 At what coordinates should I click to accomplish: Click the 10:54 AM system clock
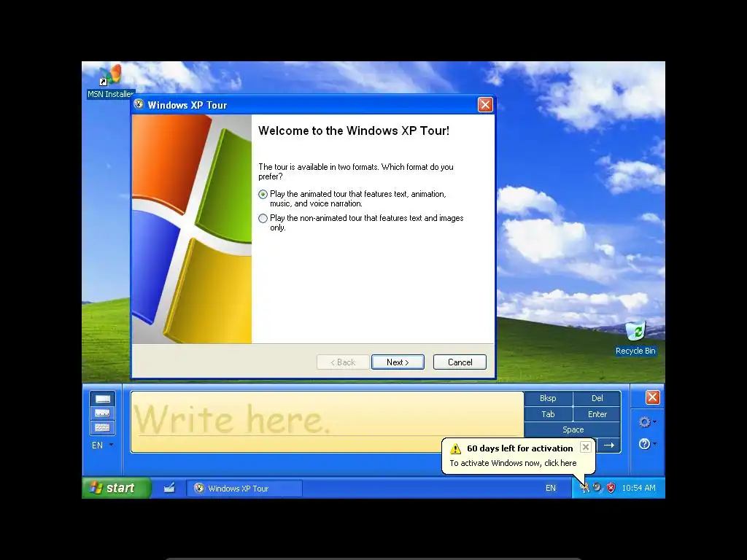638,488
